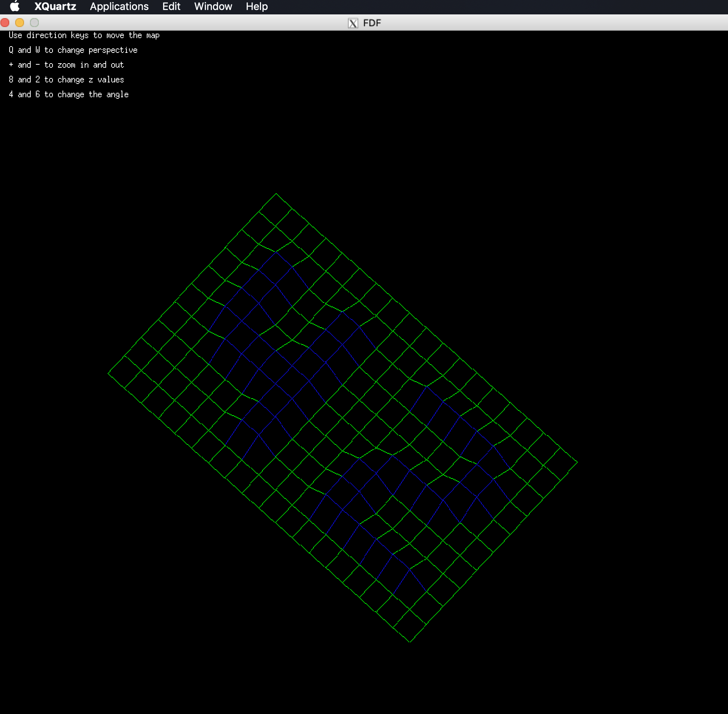
Task: Click the 'zoom in and out' instruction text
Action: tap(67, 65)
